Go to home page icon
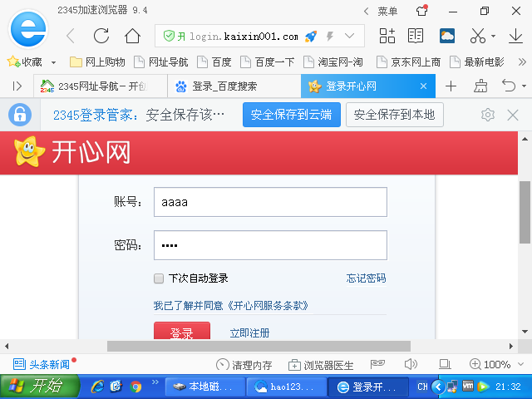The width and height of the screenshot is (532, 399). point(132,36)
